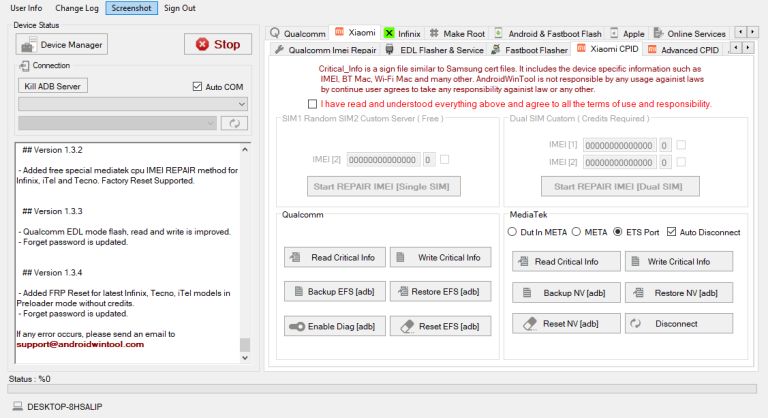
Task: Click the Qualcomm Enable Diag toggle icon
Action: coord(297,326)
